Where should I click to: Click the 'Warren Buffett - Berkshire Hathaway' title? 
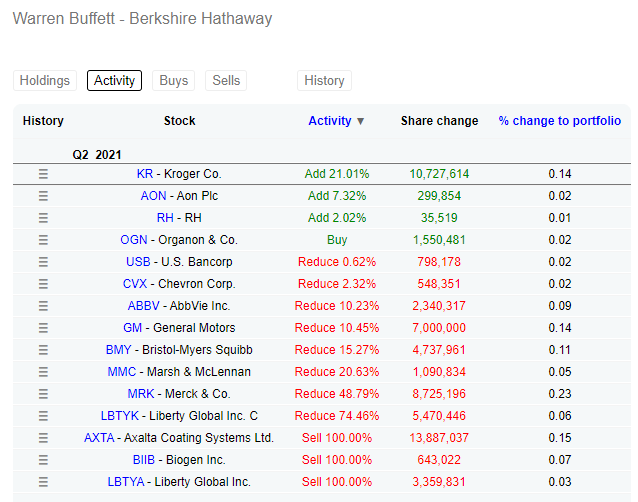[x=142, y=19]
